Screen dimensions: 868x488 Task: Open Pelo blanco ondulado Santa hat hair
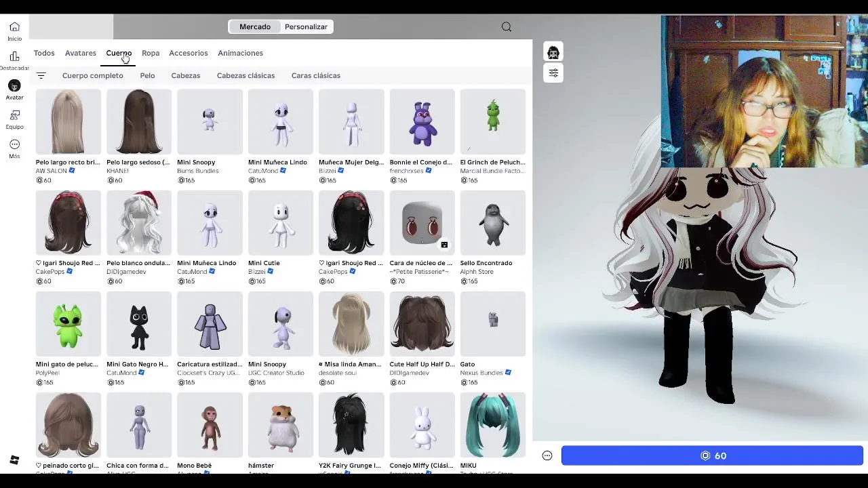139,223
